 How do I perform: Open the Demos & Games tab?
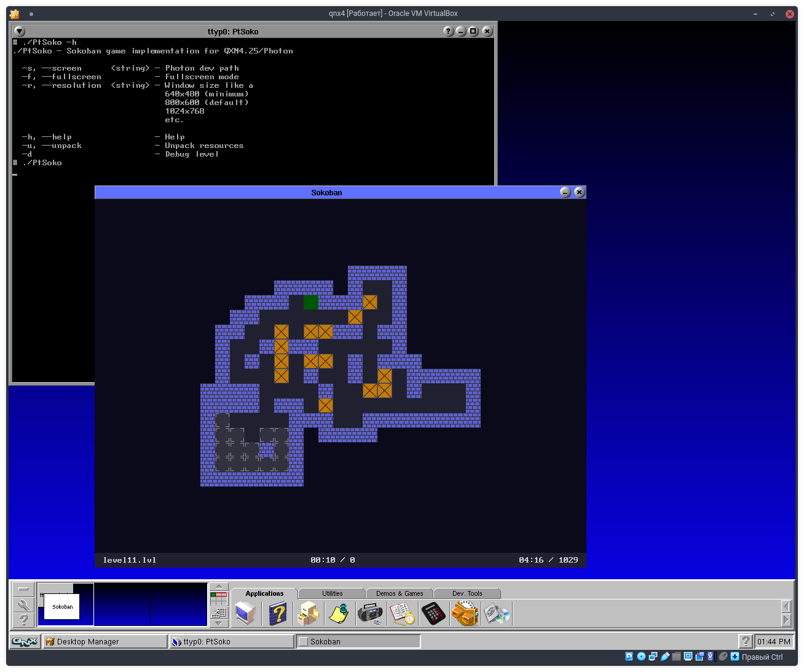click(400, 593)
